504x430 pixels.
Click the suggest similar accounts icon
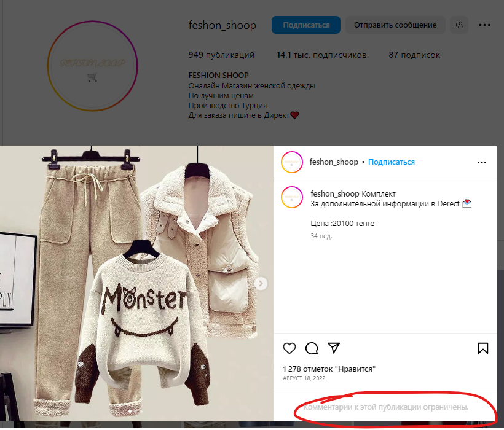pos(459,25)
